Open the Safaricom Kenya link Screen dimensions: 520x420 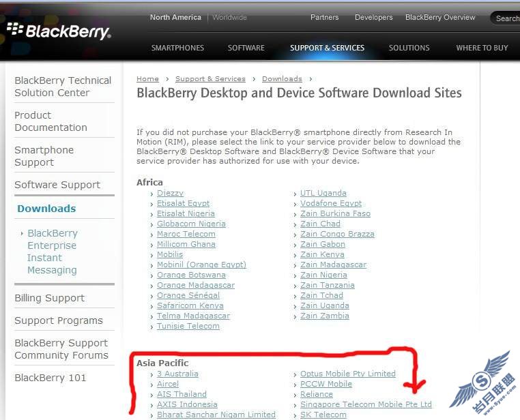[190, 305]
